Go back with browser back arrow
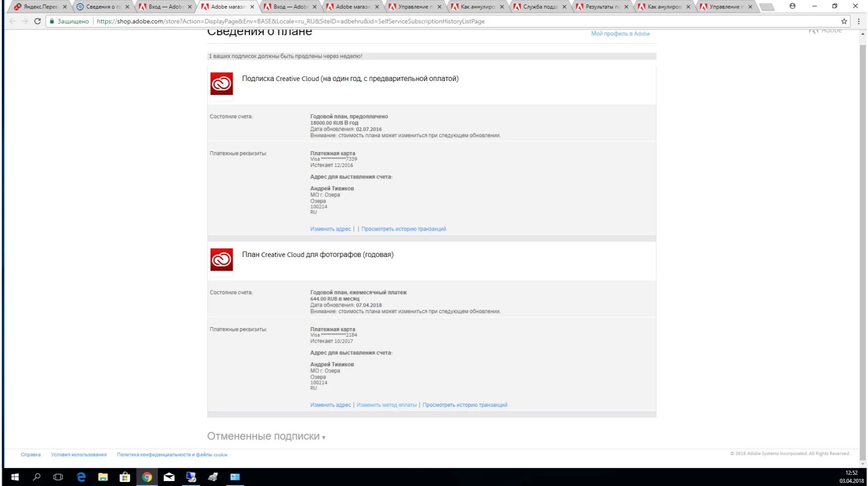This screenshot has width=868, height=486. tap(12, 21)
